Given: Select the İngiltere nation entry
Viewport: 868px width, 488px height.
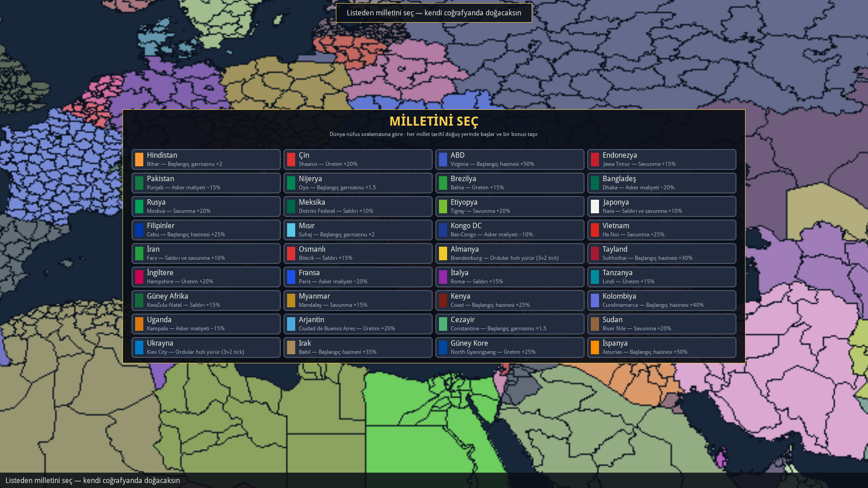Looking at the screenshot, I should click(x=206, y=277).
